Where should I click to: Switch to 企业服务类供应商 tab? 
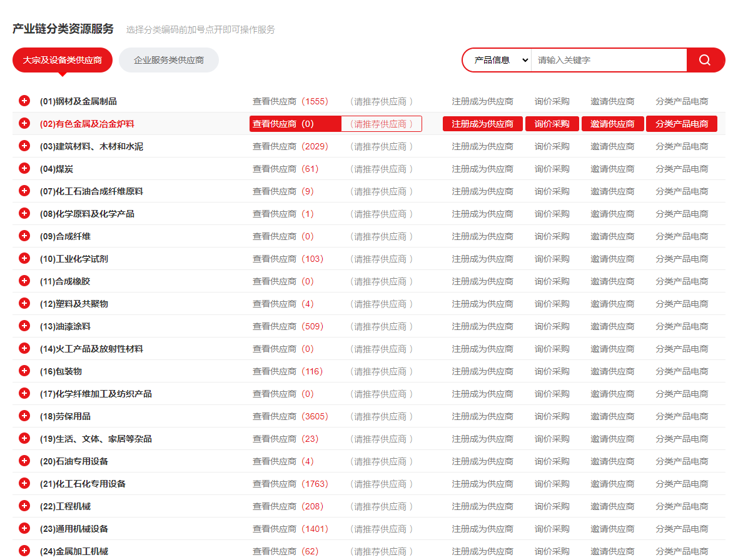(169, 60)
